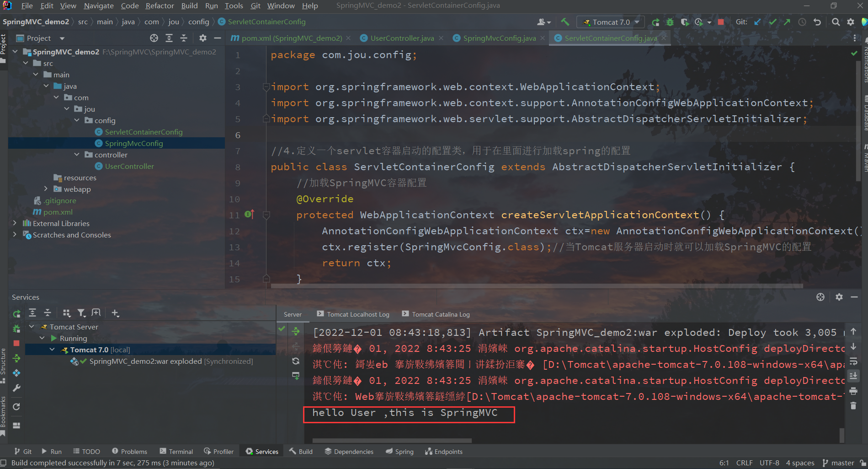This screenshot has height=469, width=868.
Task: Click the Git Push green arrow
Action: 787,22
